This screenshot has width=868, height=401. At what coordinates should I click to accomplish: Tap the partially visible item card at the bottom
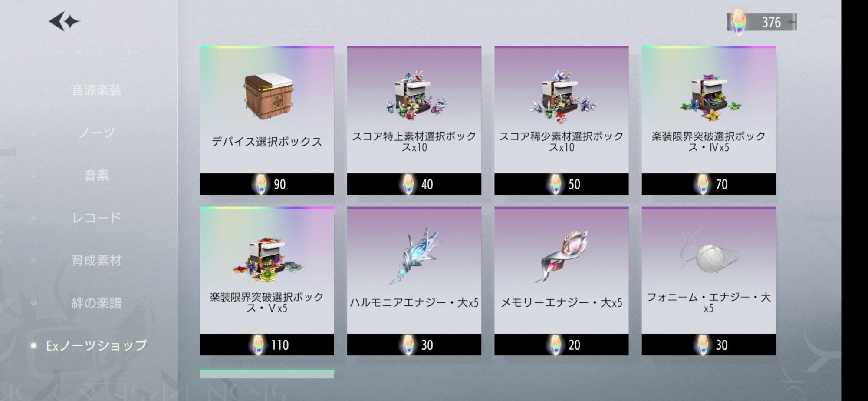click(x=267, y=373)
